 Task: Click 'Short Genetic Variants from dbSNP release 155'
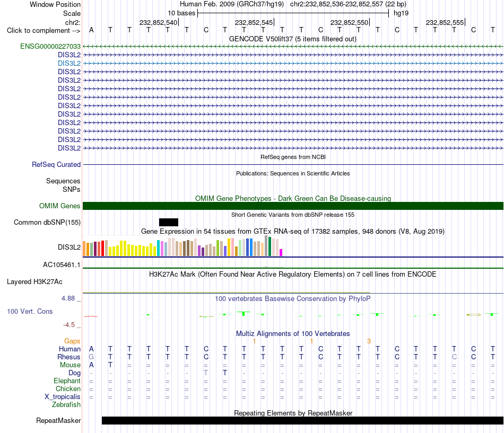[x=293, y=215]
